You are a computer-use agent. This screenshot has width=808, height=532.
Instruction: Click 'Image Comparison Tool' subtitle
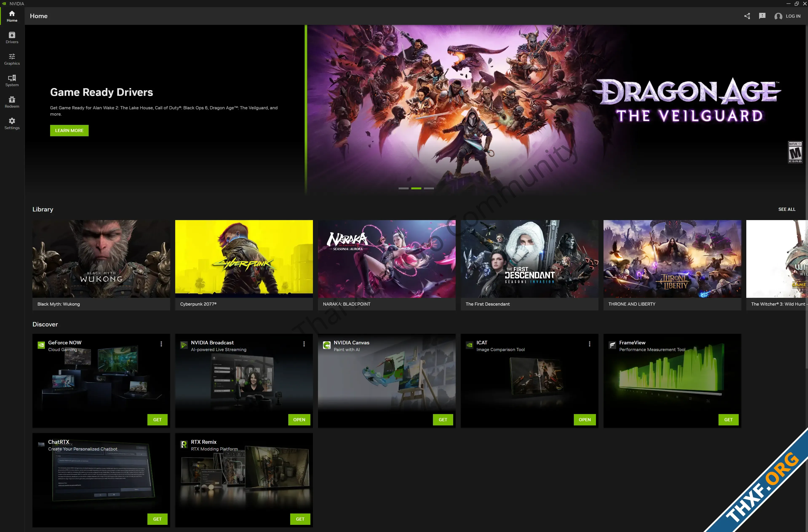(x=500, y=349)
